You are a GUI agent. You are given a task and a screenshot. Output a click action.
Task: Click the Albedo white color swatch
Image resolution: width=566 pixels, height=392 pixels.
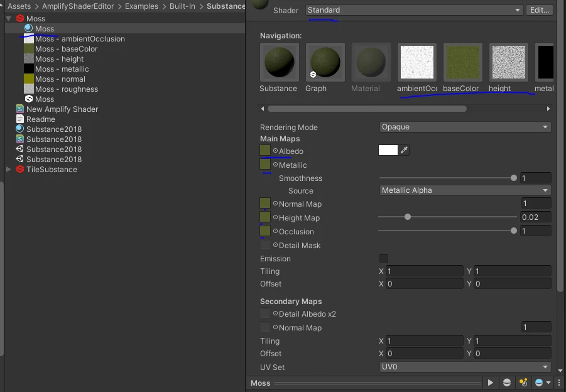pyautogui.click(x=388, y=150)
